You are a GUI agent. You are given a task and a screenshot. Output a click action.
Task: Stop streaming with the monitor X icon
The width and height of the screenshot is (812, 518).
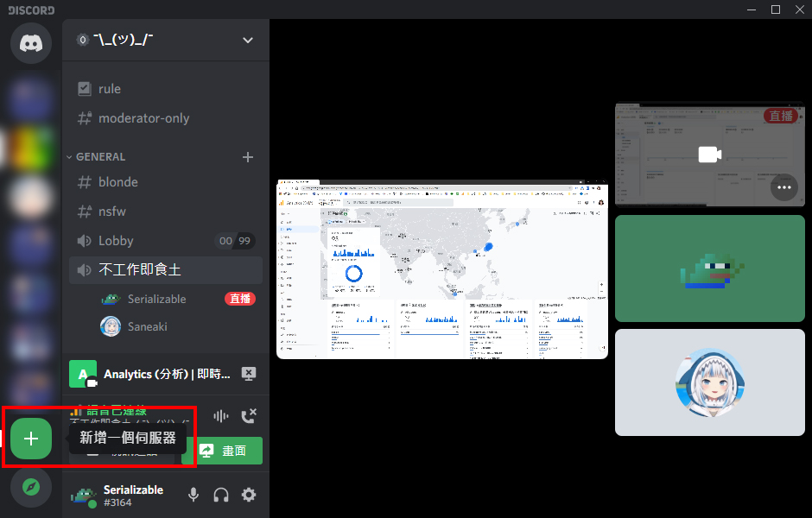click(x=249, y=374)
